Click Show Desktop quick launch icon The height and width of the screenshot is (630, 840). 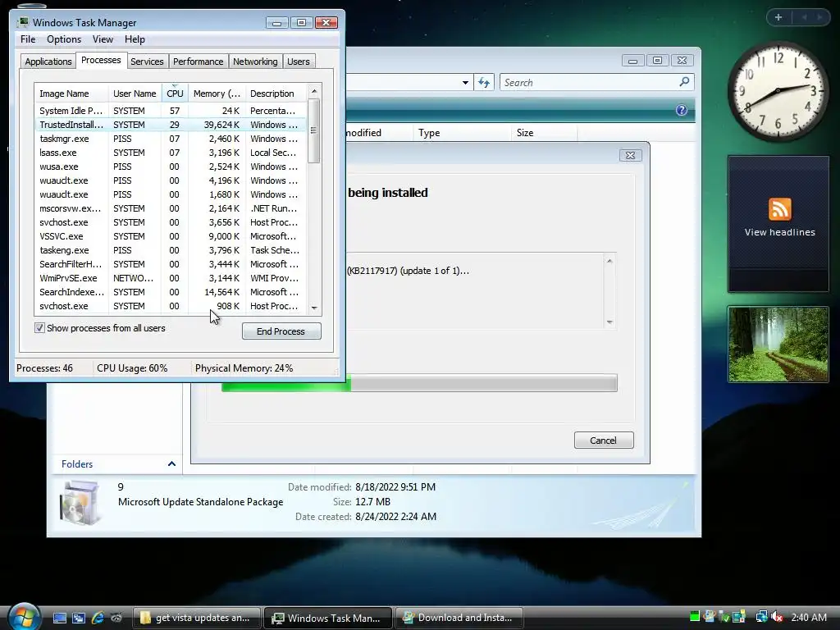click(x=60, y=618)
